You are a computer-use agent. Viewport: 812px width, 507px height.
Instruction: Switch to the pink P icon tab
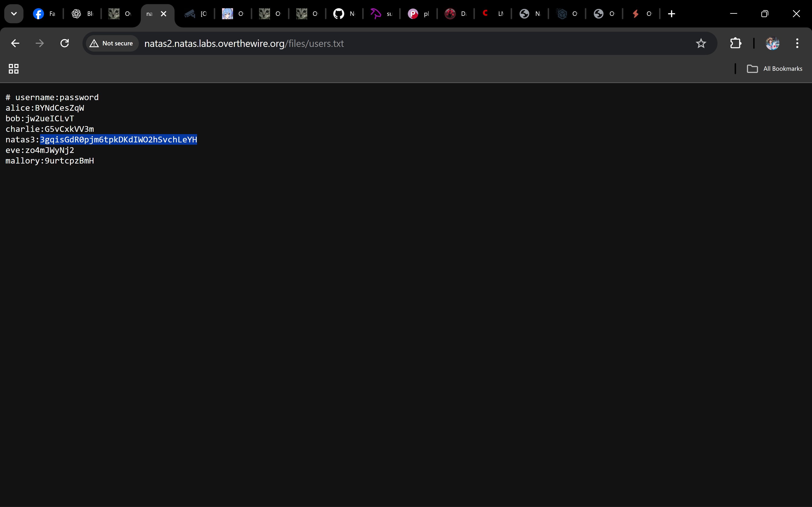point(418,14)
